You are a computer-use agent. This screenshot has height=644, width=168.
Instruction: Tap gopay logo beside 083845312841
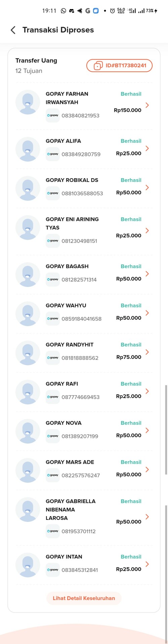(53, 570)
